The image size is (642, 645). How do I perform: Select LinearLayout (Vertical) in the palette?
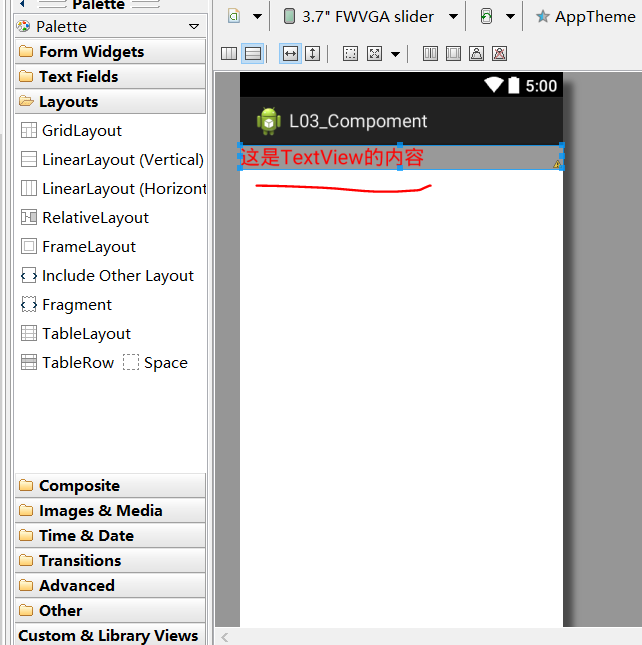coord(112,160)
